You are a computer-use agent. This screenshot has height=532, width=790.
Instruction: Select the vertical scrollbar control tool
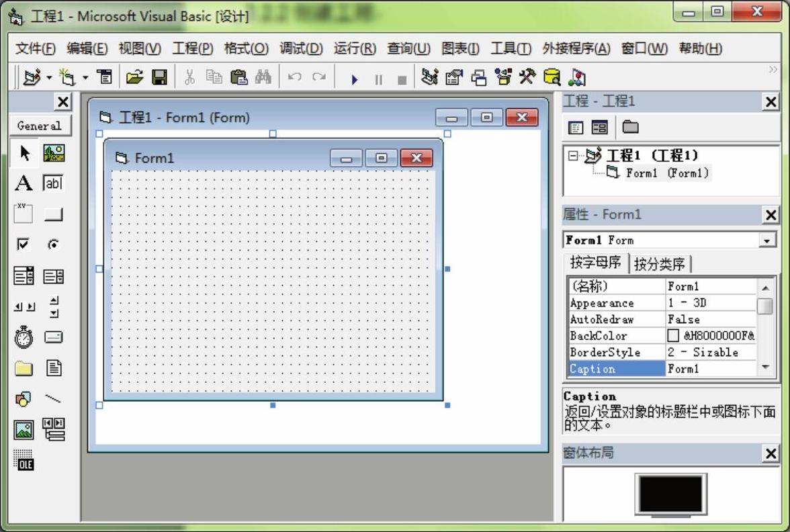54,306
